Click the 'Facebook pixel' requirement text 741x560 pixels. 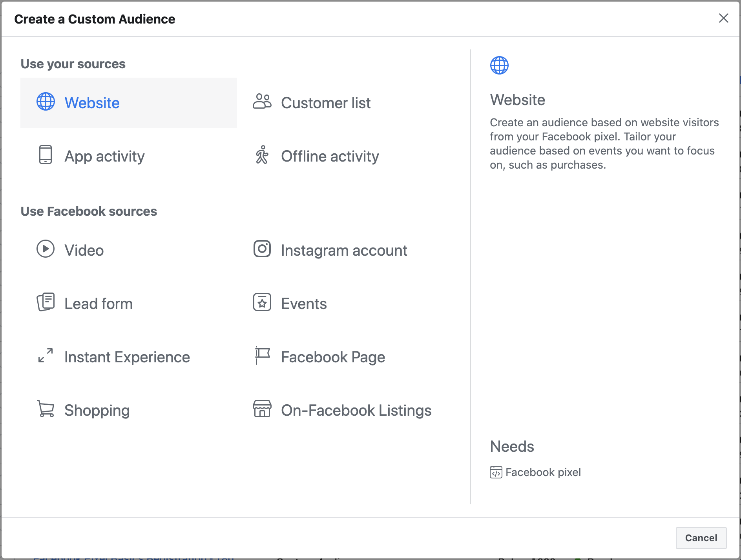[x=543, y=472]
